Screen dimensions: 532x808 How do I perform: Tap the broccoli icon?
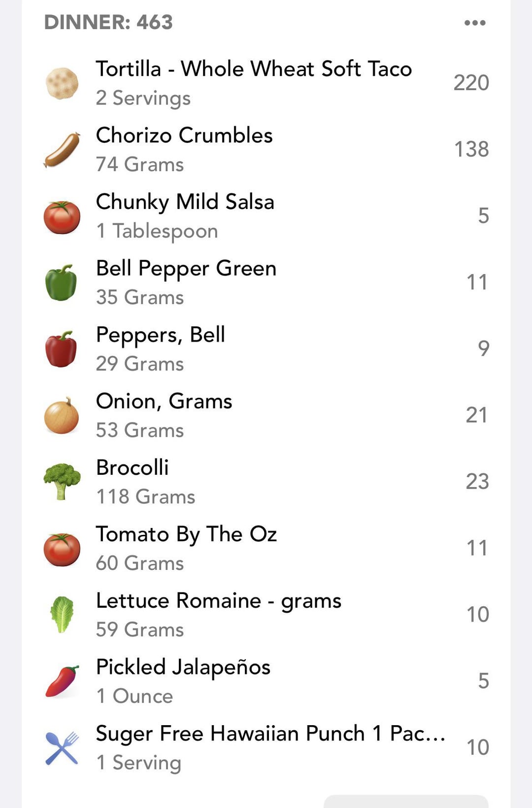tap(62, 482)
